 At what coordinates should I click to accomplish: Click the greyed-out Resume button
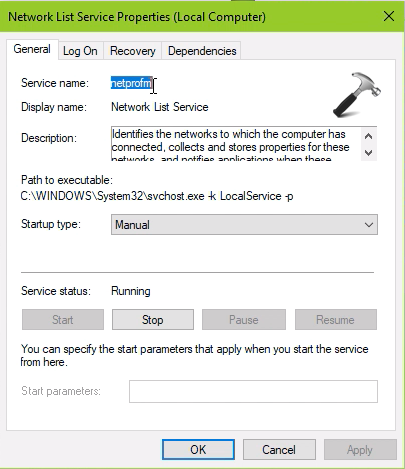(x=336, y=320)
